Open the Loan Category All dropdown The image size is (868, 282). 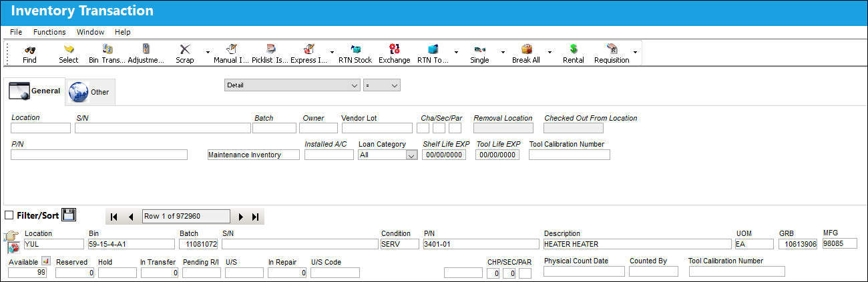point(387,155)
